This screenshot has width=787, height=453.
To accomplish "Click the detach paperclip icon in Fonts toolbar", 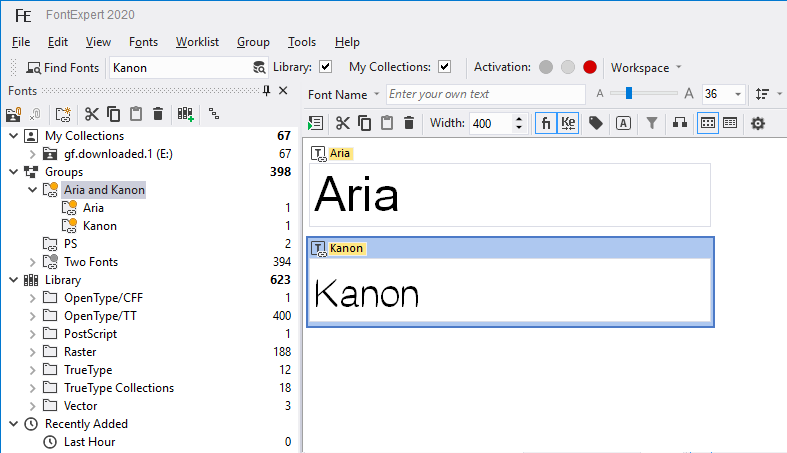I will click(35, 114).
